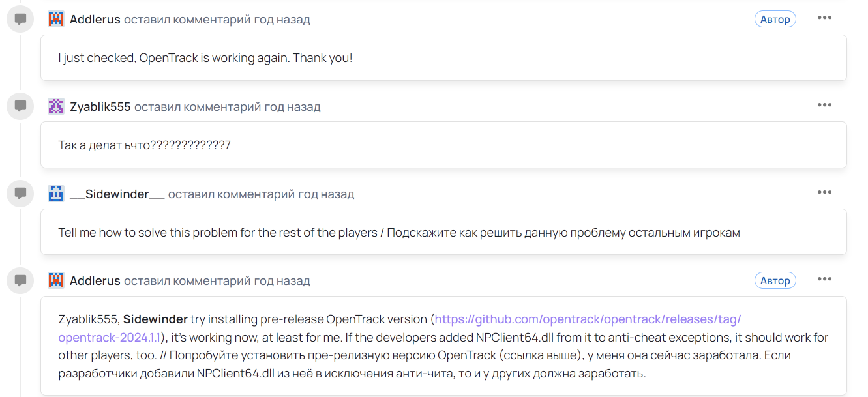
Task: Click the comment bubble icon beside Addlerus's last comment
Action: coord(20,280)
